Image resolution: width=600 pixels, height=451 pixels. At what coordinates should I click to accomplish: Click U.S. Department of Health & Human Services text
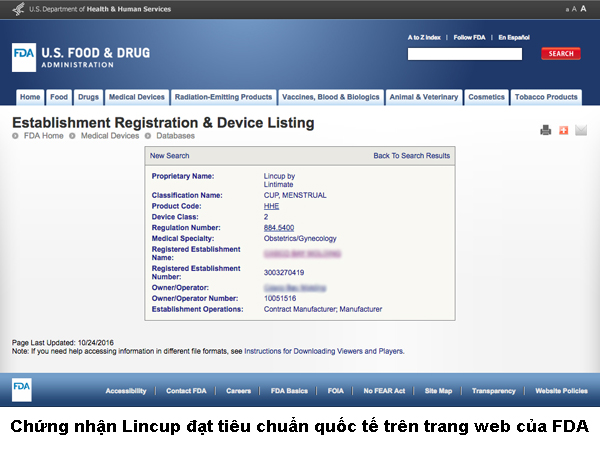(100, 9)
